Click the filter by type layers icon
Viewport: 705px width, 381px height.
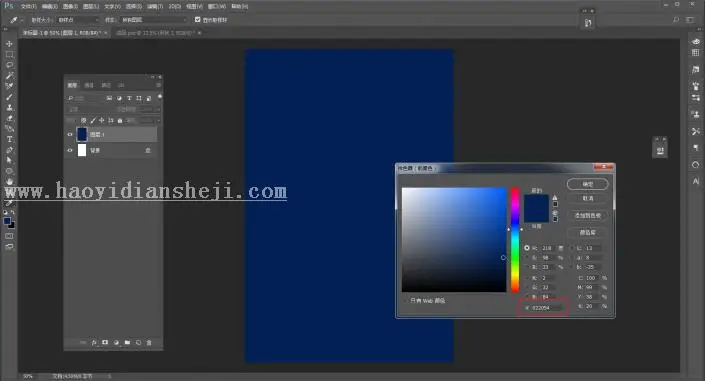(x=129, y=98)
